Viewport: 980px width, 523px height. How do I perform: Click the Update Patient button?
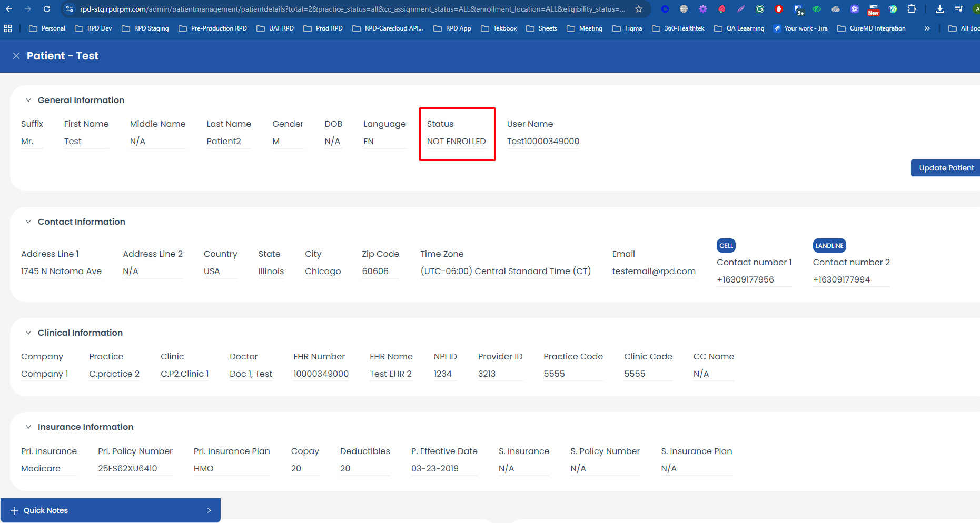(946, 168)
